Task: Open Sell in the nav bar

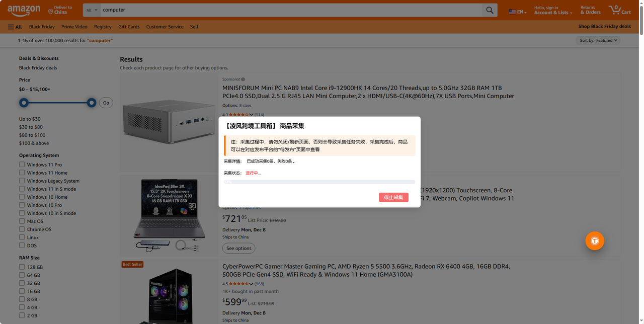Action: (x=194, y=27)
